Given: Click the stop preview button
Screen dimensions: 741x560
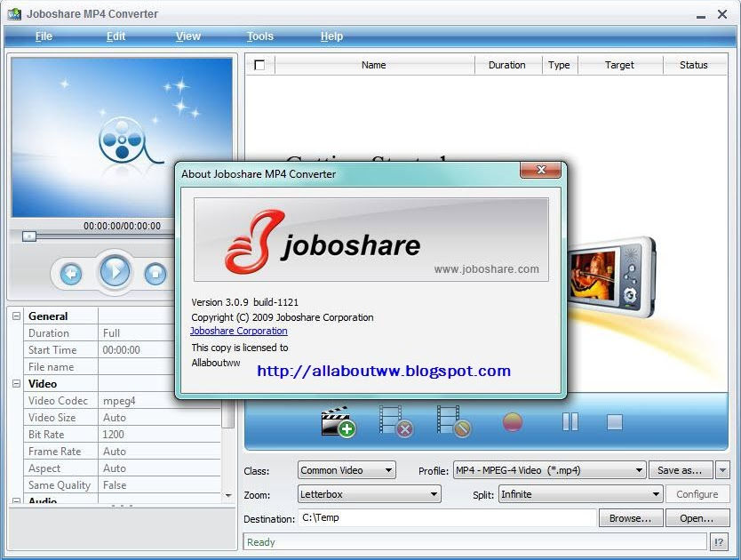Looking at the screenshot, I should pos(156,274).
